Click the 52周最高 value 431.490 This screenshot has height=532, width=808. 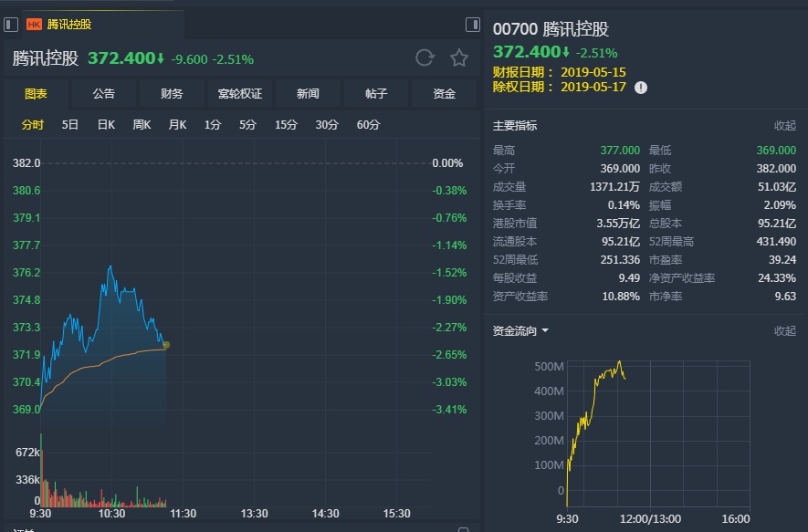776,242
